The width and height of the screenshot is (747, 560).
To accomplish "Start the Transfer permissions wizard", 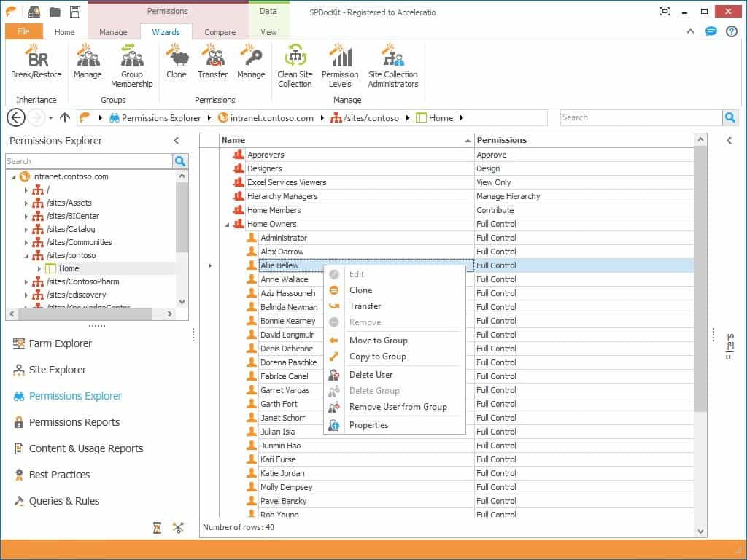I will click(x=212, y=61).
